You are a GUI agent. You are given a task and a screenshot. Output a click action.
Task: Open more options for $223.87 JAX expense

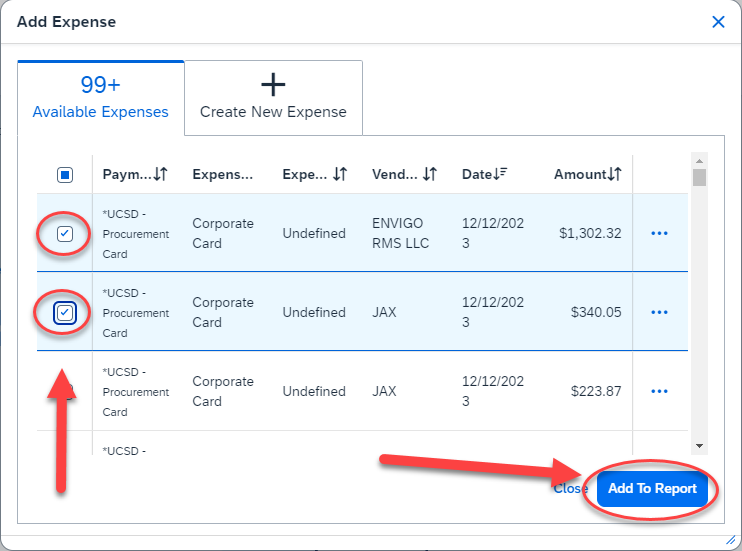659,391
